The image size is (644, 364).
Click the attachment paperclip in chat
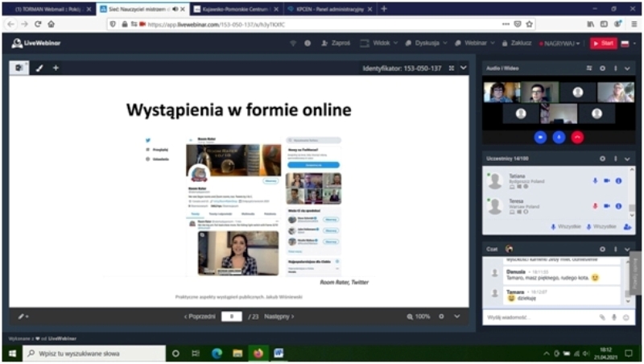click(601, 317)
